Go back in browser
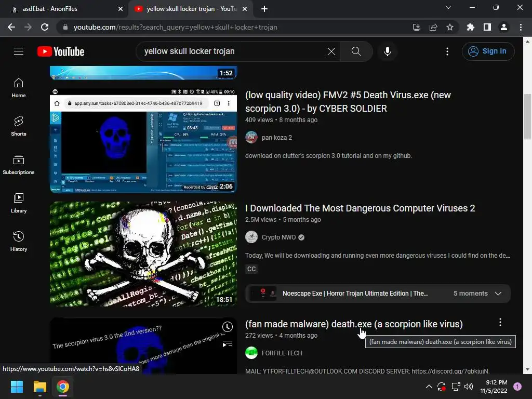 click(x=11, y=27)
